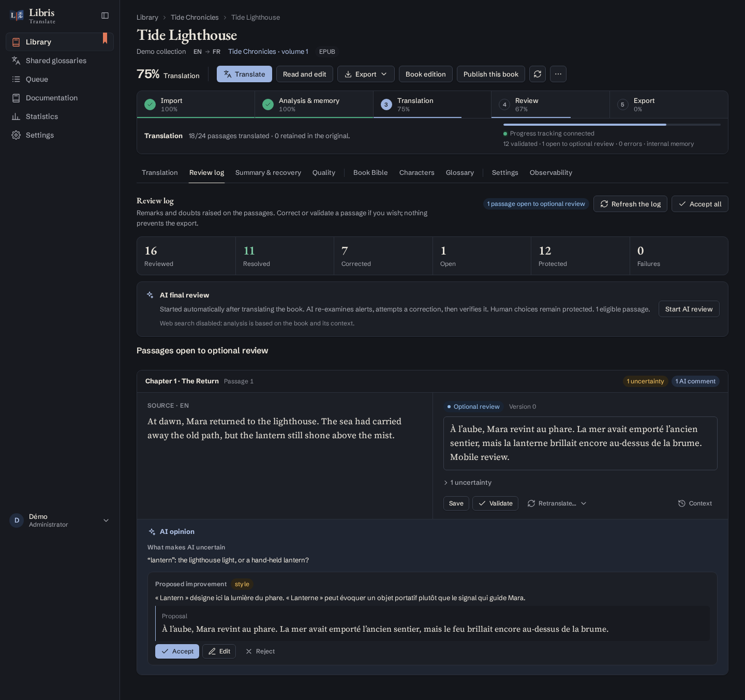Click Start AI review
This screenshot has height=700, width=745.
(689, 309)
